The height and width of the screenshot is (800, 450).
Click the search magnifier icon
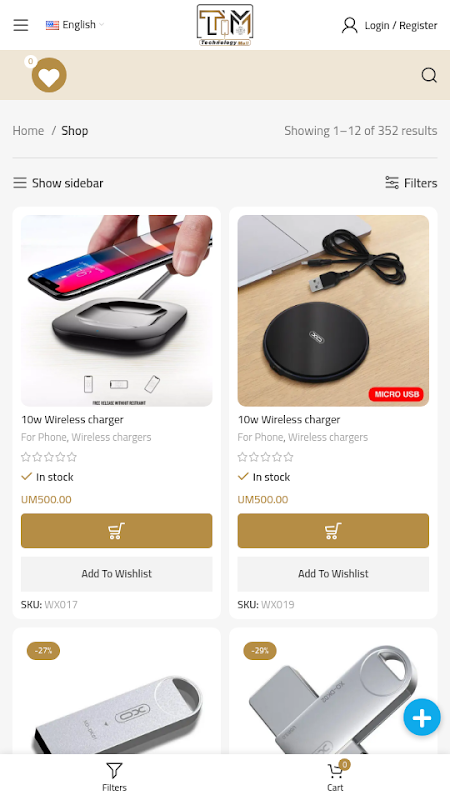[x=429, y=75]
